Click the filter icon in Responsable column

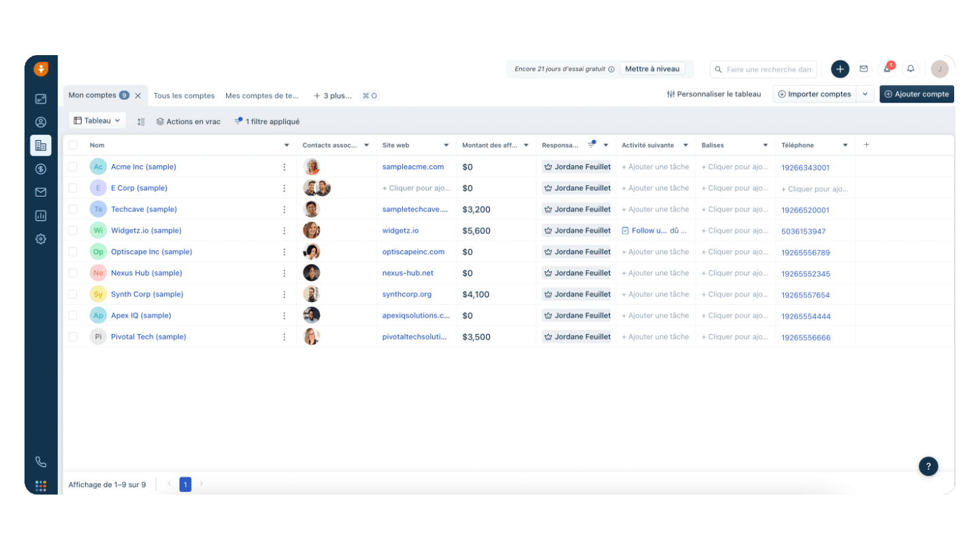(x=591, y=145)
